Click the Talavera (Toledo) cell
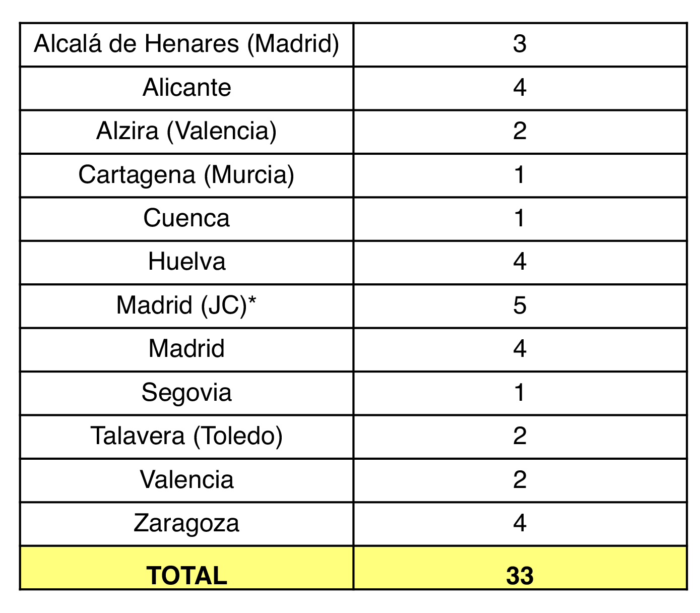Screen dimensions: 700x613 point(186,437)
